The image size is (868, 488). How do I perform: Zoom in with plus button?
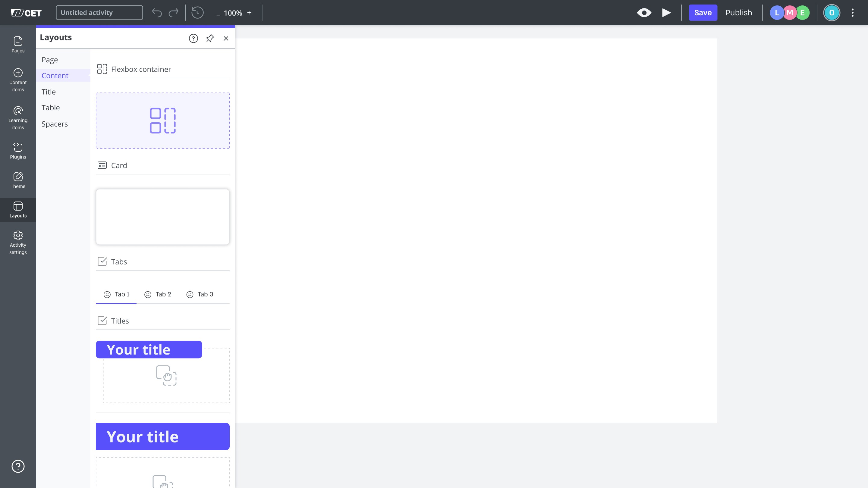click(x=249, y=13)
